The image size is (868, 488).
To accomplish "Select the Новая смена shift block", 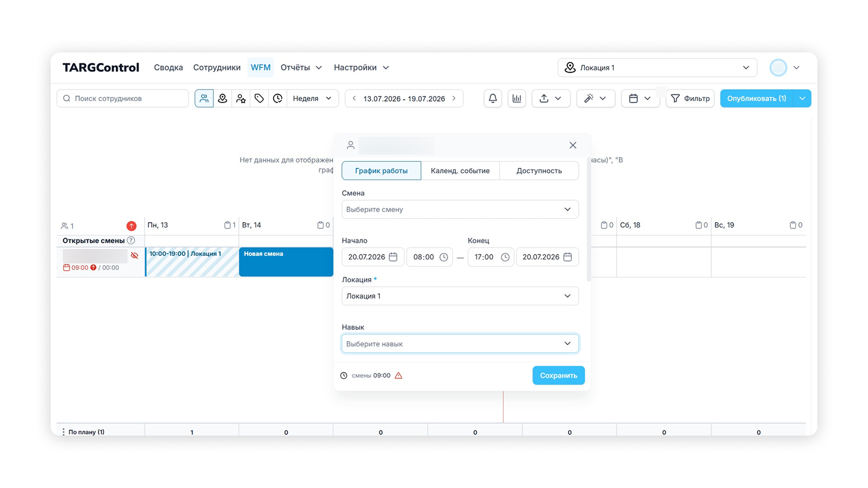I will tap(286, 262).
